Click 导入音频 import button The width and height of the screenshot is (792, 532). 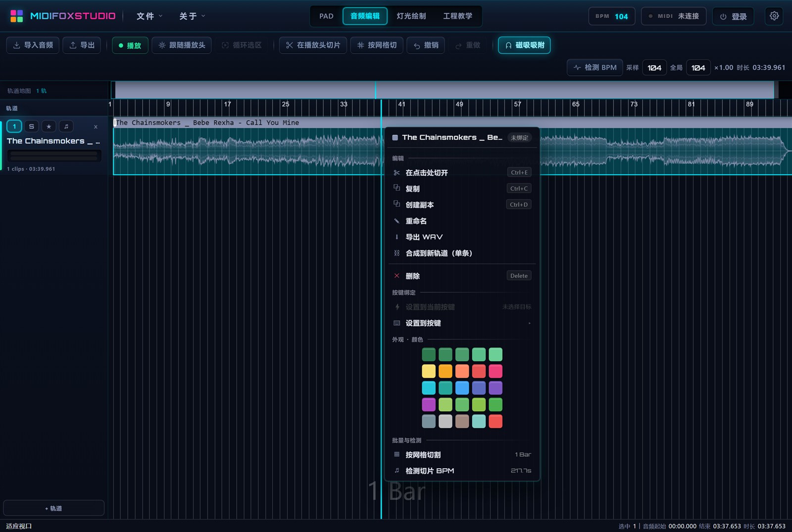coord(33,45)
